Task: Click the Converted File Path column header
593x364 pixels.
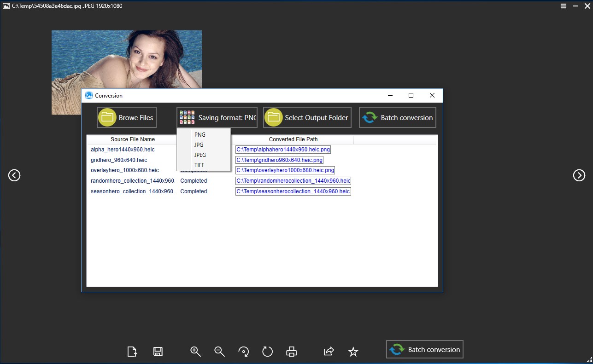Action: pyautogui.click(x=293, y=139)
